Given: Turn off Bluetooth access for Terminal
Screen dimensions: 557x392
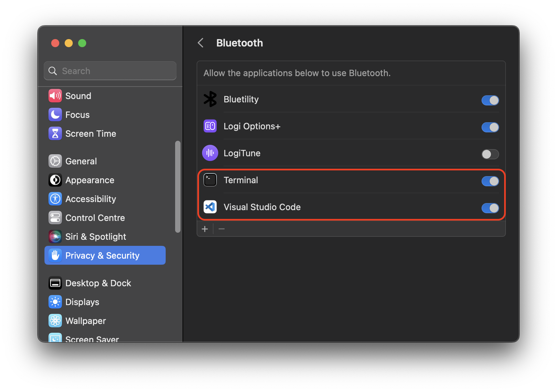Looking at the screenshot, I should point(490,181).
